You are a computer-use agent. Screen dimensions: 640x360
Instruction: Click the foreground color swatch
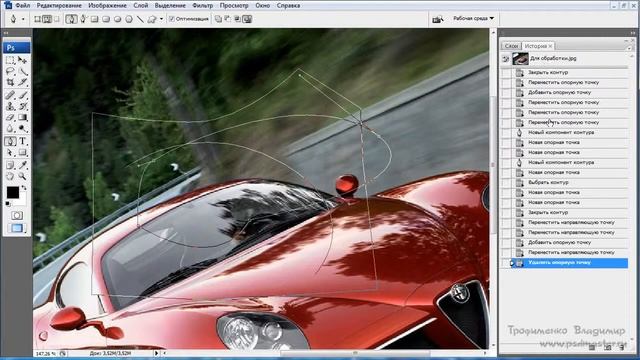pos(13,193)
